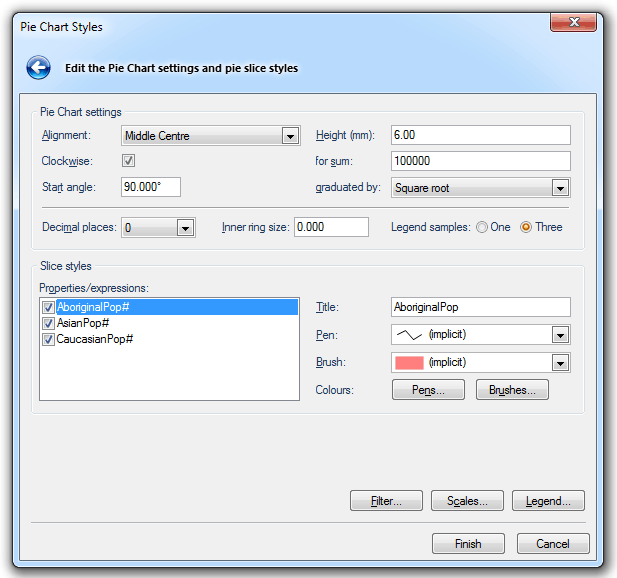Image resolution: width=617 pixels, height=578 pixels.
Task: Click the Height (mm) input field
Action: [x=480, y=135]
